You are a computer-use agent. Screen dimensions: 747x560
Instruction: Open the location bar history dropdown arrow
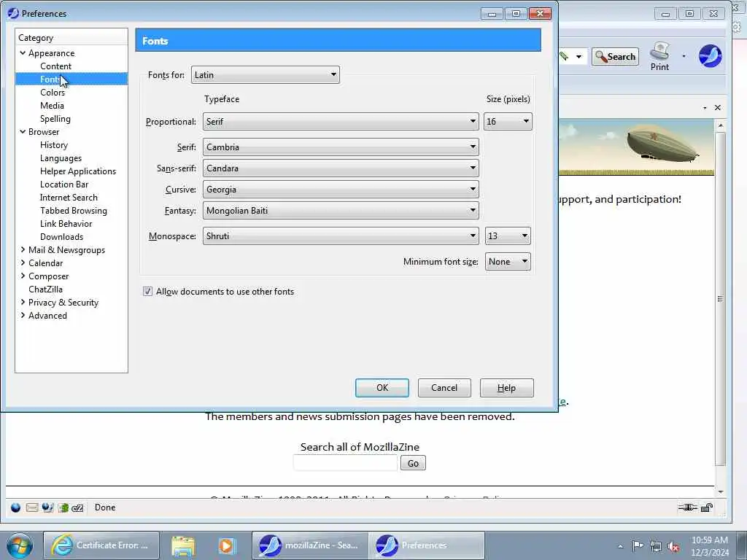[x=578, y=57]
